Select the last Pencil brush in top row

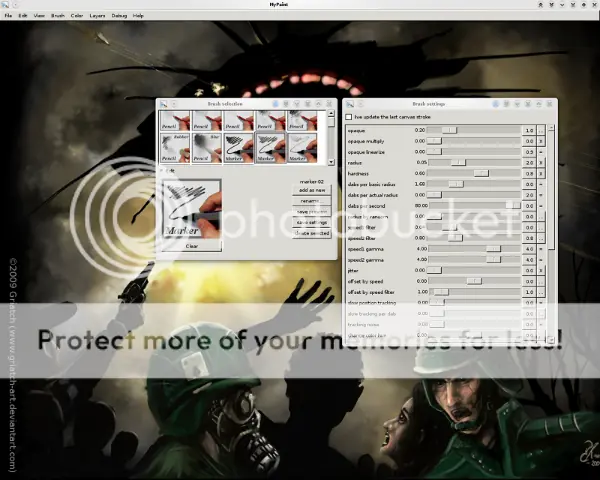[x=302, y=121]
